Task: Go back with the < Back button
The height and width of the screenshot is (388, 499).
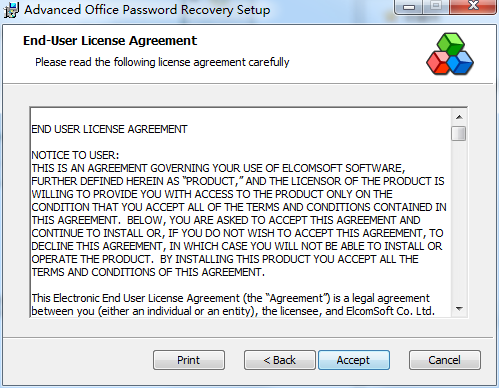Action: coord(279,360)
